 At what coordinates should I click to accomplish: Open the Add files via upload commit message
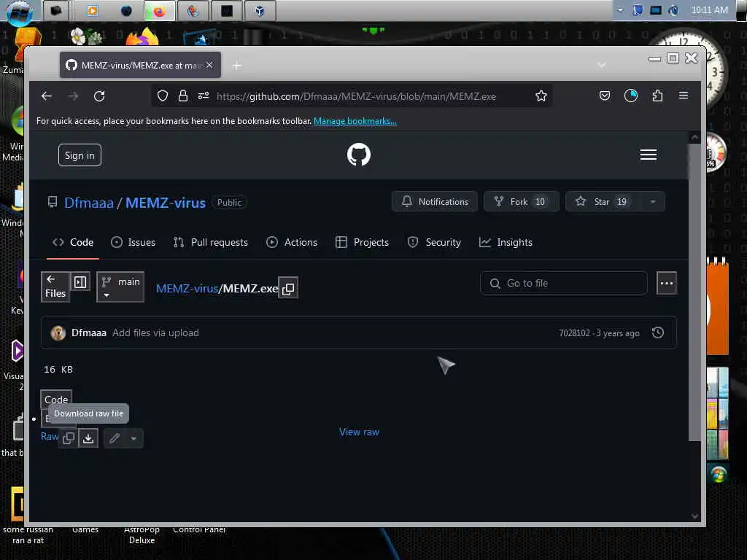click(155, 332)
